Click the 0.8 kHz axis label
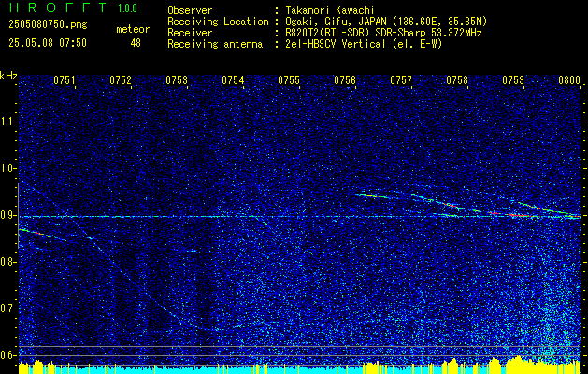 tap(8, 262)
